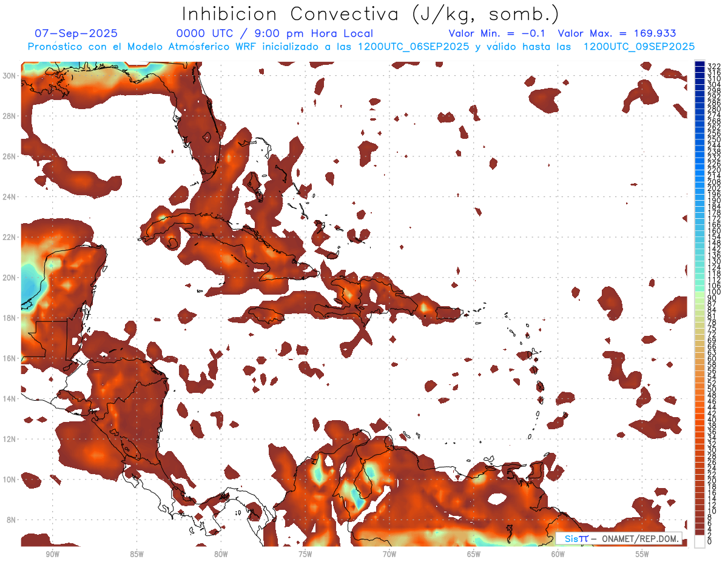
Task: Click the dark blue 322 colorbar swatch
Action: click(x=699, y=65)
